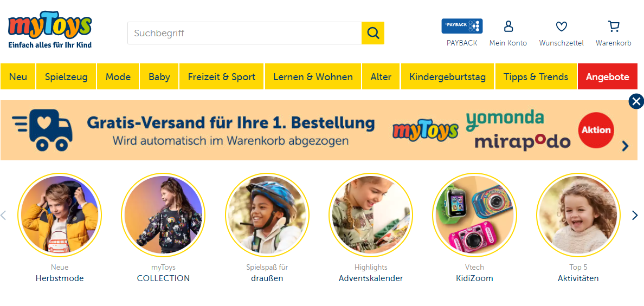The height and width of the screenshot is (306, 644).
Task: Click the yellow search magnifier button
Action: click(373, 33)
